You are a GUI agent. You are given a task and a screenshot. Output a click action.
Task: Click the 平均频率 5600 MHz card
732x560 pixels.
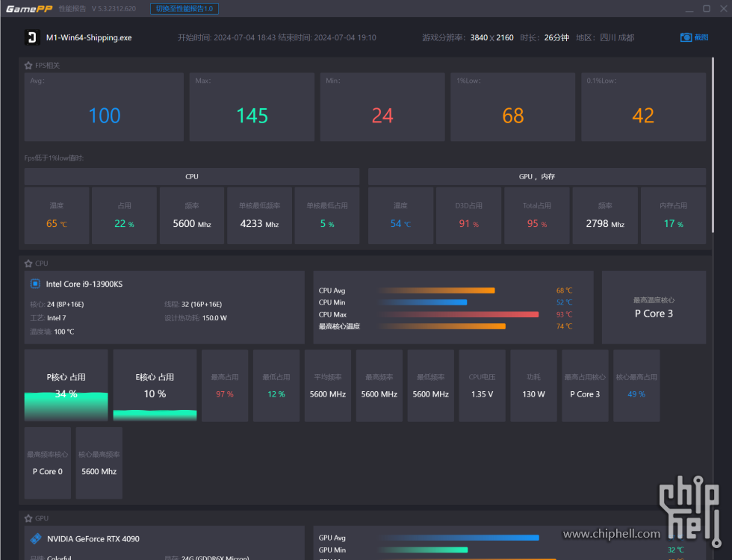coord(328,385)
